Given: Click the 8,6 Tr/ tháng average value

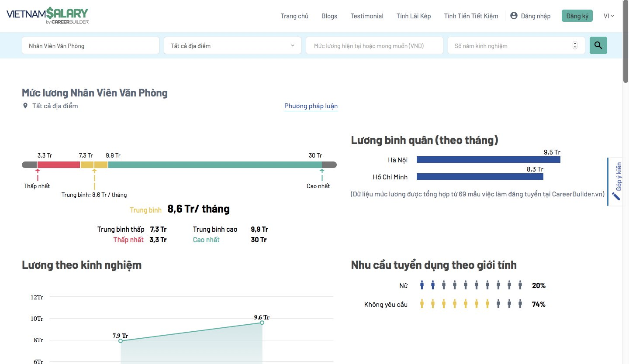Looking at the screenshot, I should [x=199, y=209].
